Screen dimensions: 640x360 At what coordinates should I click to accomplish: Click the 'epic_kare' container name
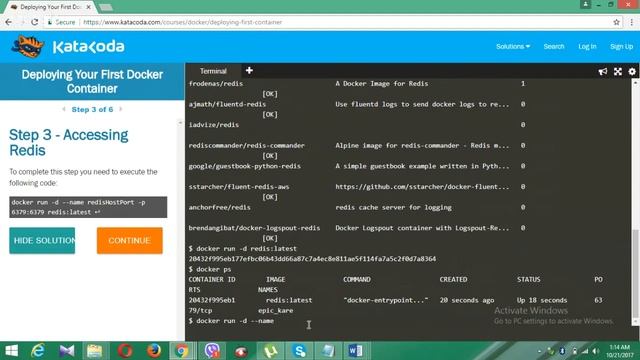276,311
